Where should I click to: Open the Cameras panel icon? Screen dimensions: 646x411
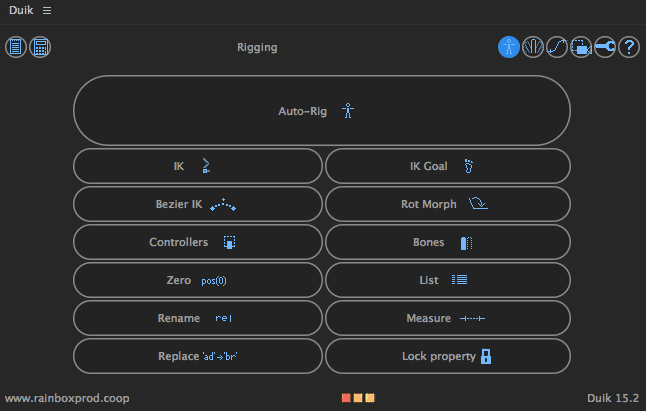[x=581, y=47]
